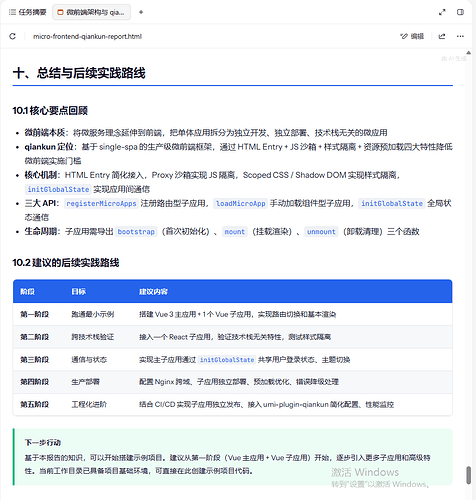Screen dimensions: 476x500
Task: Click the 阶段 table column header
Action: click(x=27, y=292)
